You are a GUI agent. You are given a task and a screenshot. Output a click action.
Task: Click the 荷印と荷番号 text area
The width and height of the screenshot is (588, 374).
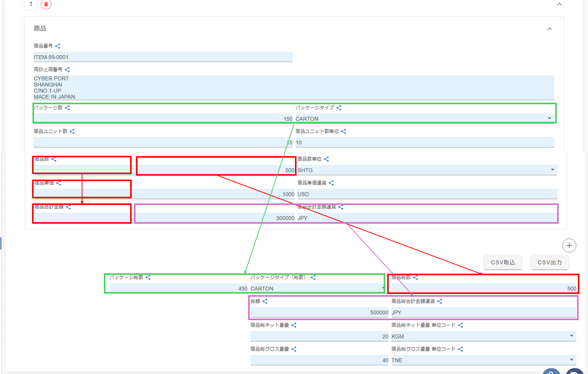[x=293, y=87]
